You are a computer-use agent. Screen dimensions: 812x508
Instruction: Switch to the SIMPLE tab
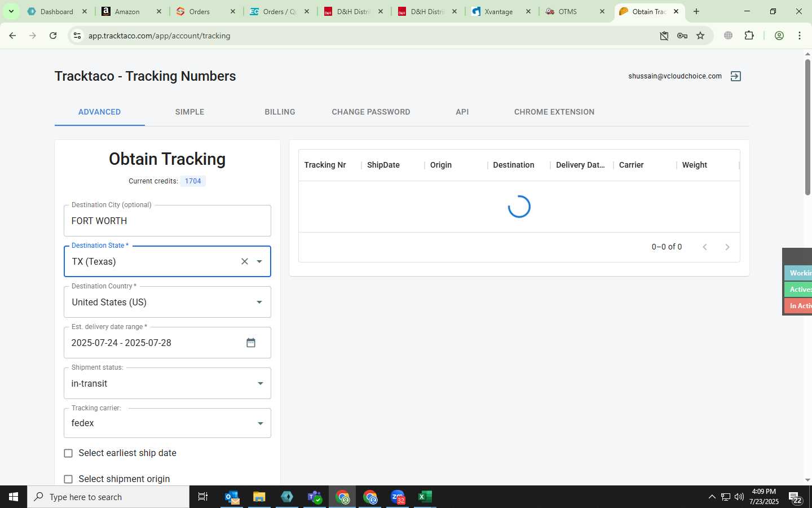coord(189,112)
